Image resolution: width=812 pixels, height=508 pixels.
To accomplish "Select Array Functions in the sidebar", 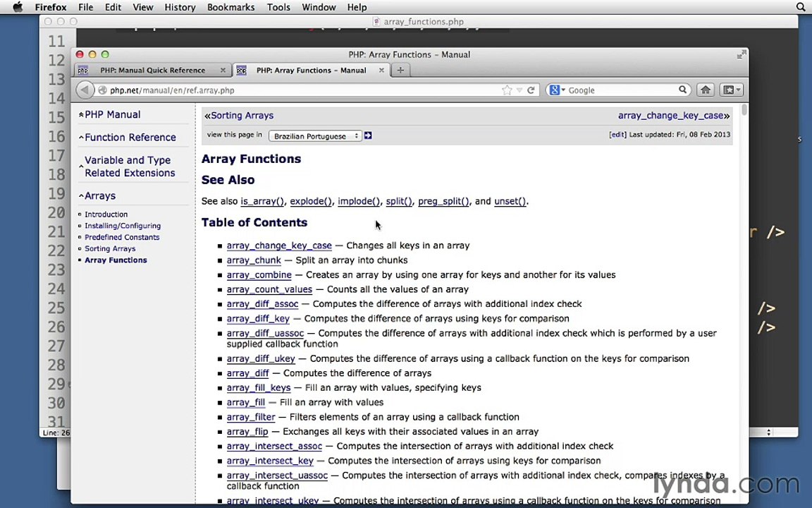I will point(116,260).
